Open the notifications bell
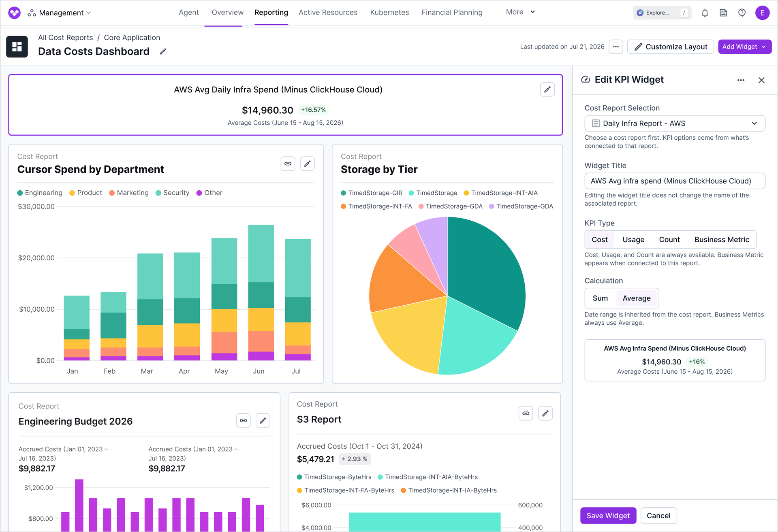Screen dimensions: 778x532 (705, 13)
